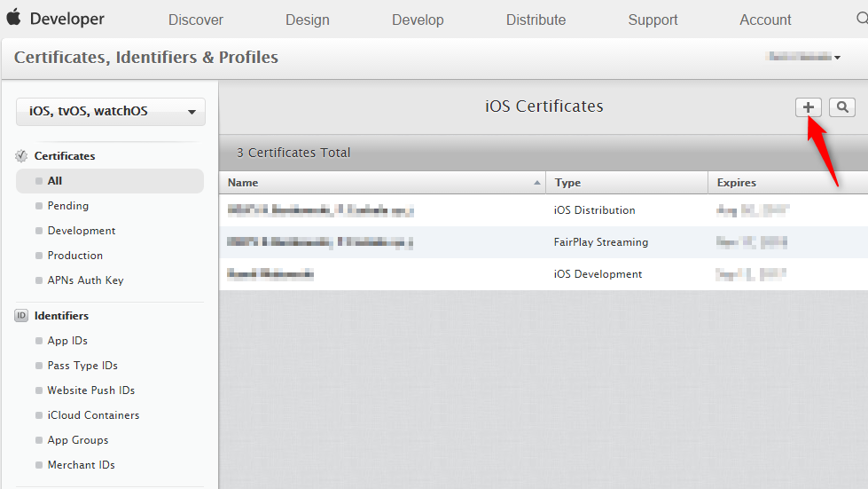
Task: Open the Distribute menu
Action: pos(536,20)
